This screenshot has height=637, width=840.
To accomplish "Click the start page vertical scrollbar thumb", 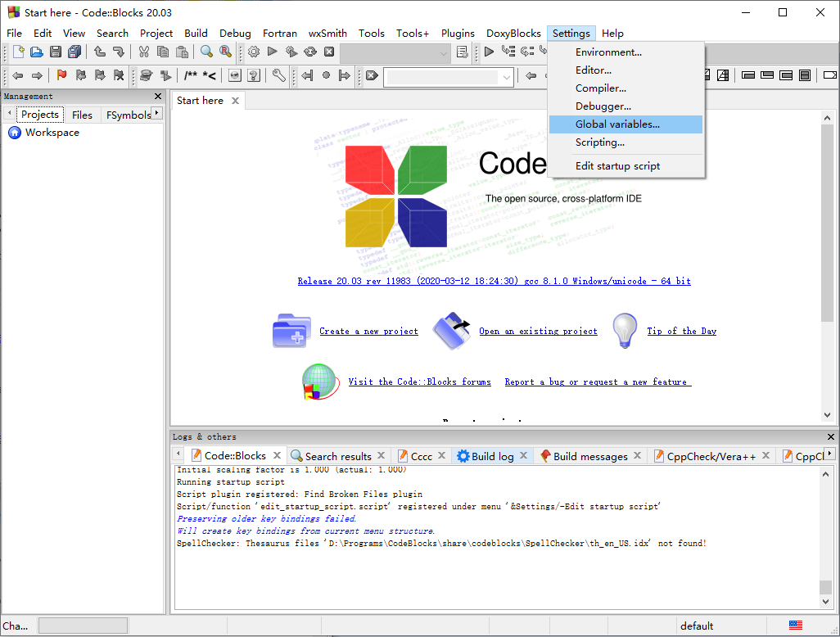I will point(827,223).
